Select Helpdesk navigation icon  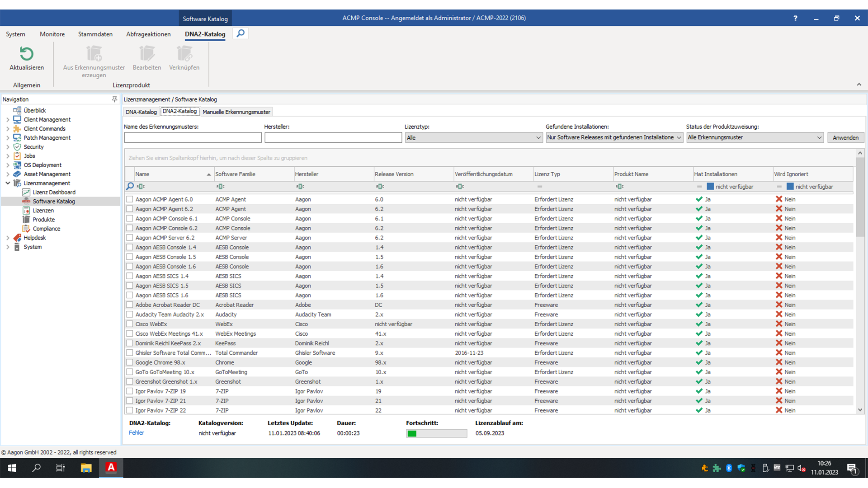click(x=17, y=238)
